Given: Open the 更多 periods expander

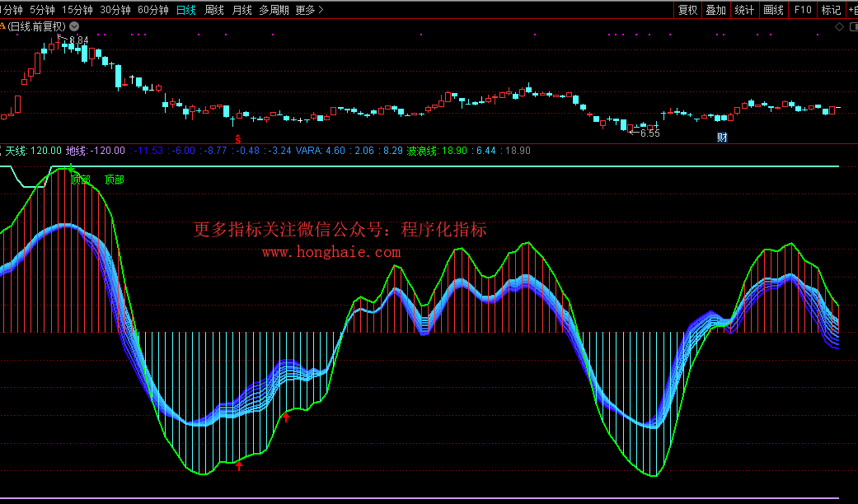Looking at the screenshot, I should 309,10.
